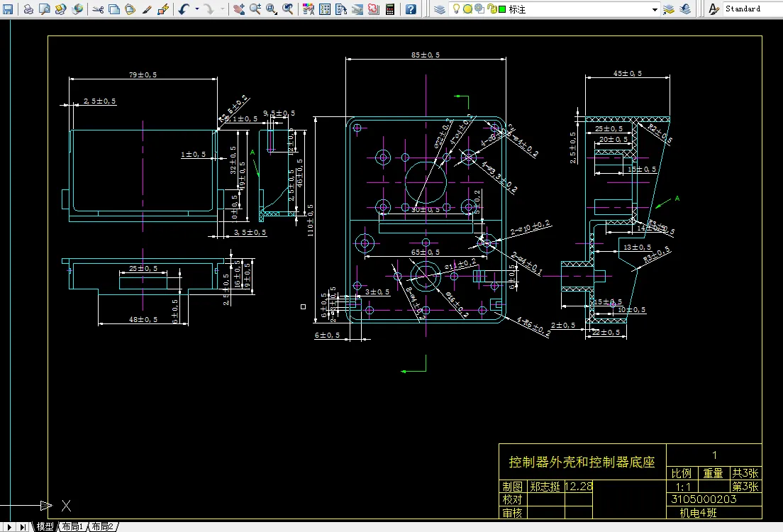Activate the Zoom Realtime magnifier

(x=255, y=9)
